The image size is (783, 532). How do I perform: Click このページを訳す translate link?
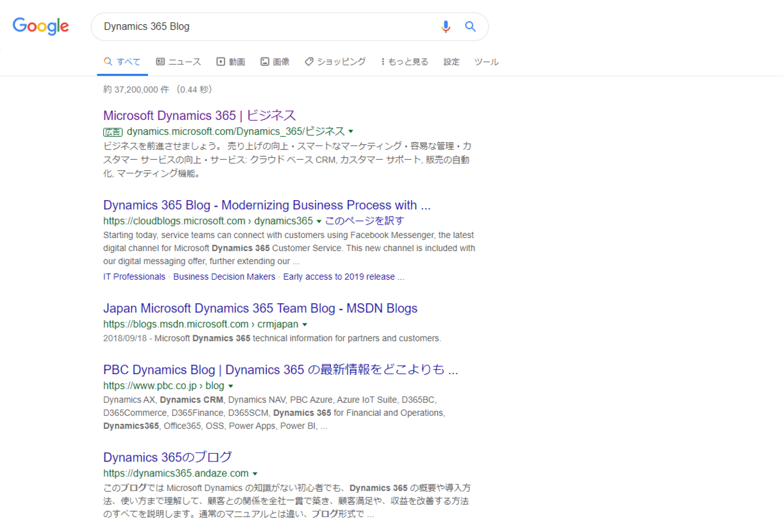[364, 221]
